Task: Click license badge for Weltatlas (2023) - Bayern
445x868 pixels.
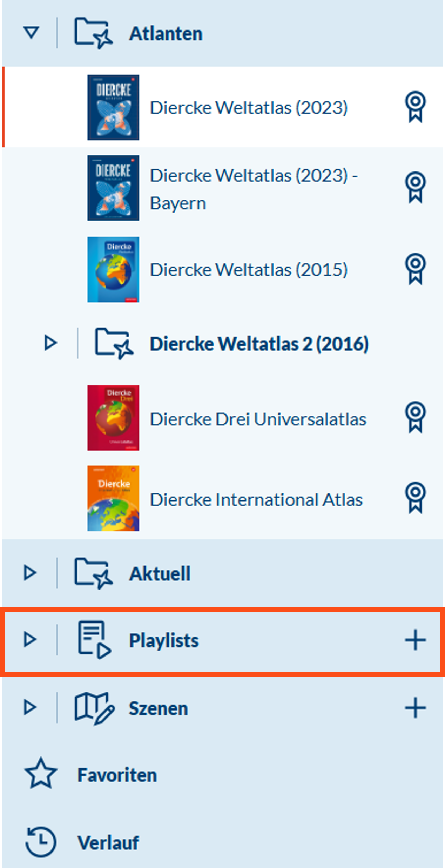Action: click(415, 188)
